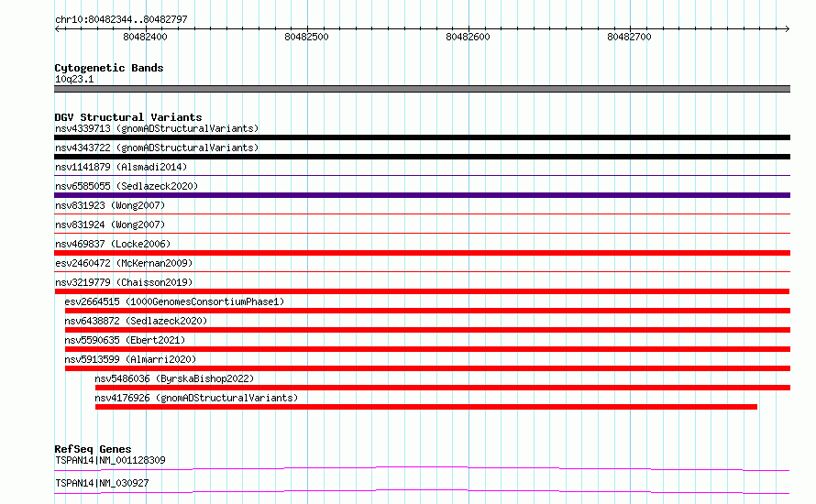Screen dimensions: 816x504
Task: Click the right arrow of the ruler
Action: coord(787,28)
